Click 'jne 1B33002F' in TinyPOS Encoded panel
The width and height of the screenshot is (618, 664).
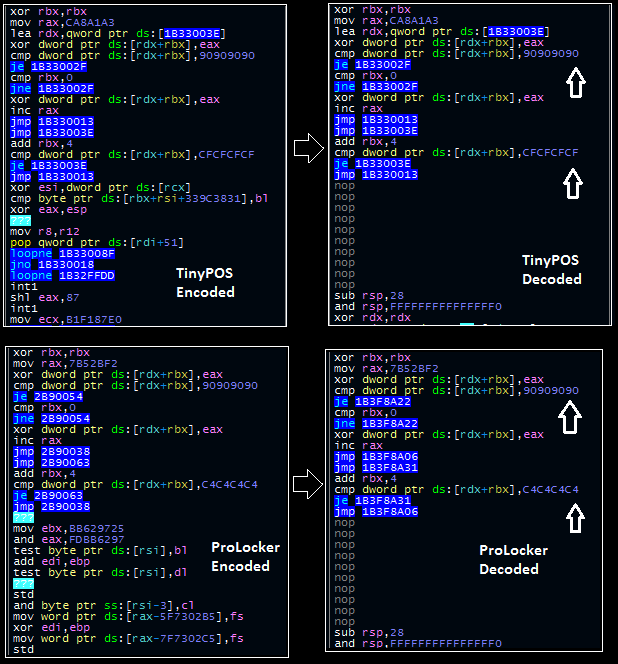tap(52, 89)
